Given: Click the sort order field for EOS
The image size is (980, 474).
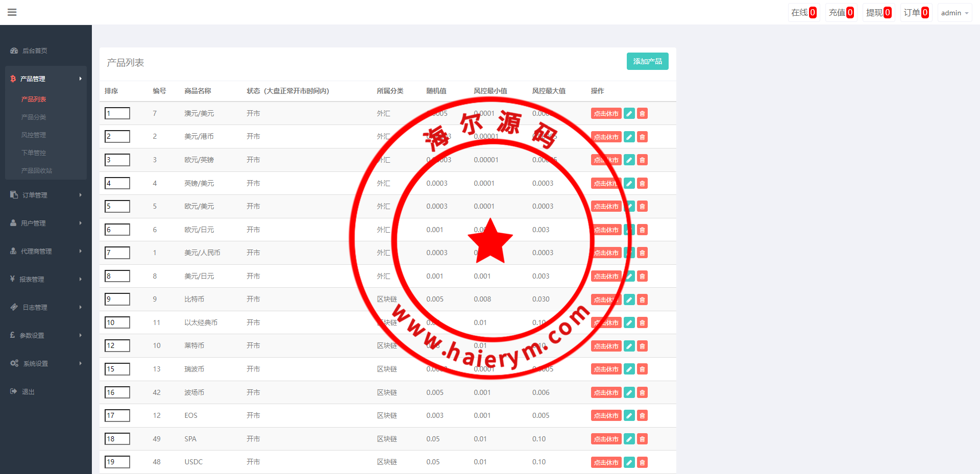Looking at the screenshot, I should 117,415.
